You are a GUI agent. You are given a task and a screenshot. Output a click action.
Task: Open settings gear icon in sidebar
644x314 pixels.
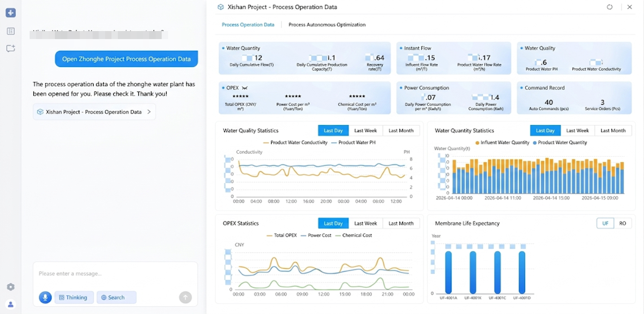coord(11,287)
